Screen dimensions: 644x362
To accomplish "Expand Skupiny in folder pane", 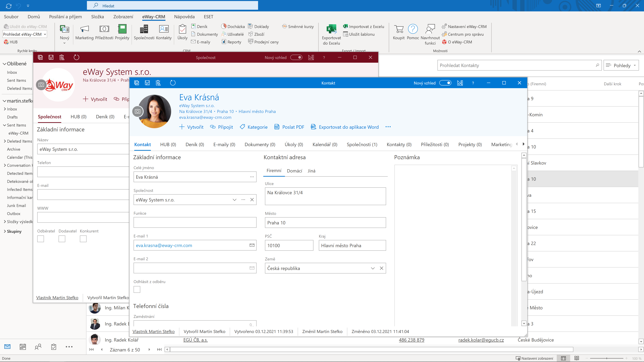I will pyautogui.click(x=5, y=231).
